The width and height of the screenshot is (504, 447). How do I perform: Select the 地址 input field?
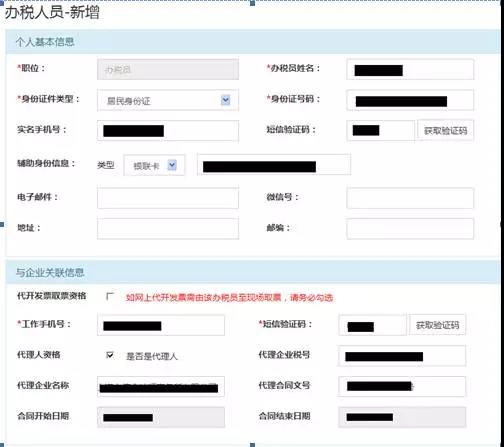tap(168, 229)
